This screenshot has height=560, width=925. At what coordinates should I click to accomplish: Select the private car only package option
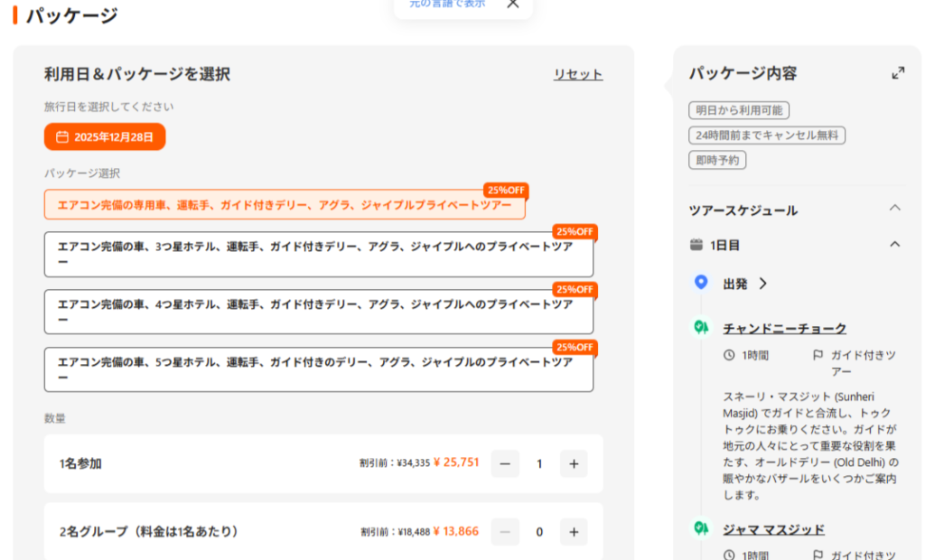[x=285, y=205]
